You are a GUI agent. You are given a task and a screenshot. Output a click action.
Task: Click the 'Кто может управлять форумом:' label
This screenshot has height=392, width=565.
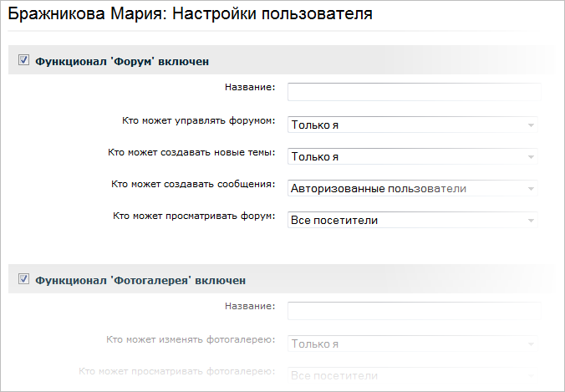(x=199, y=120)
